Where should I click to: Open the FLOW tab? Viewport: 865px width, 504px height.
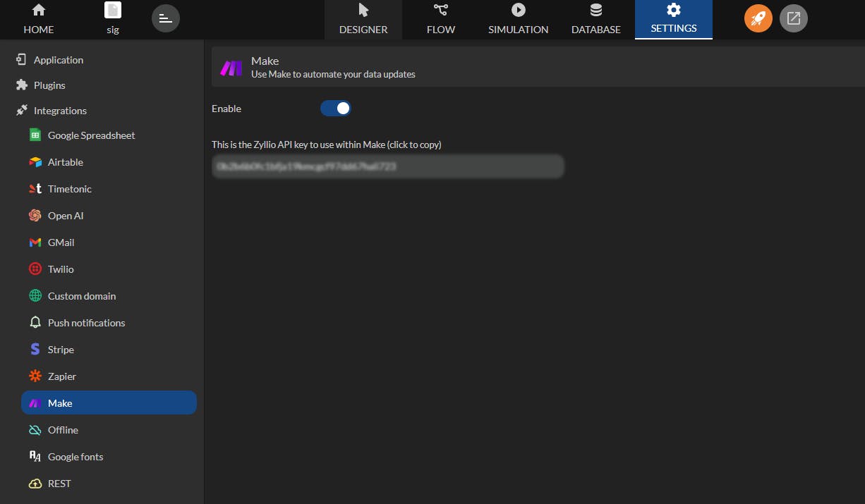(x=441, y=20)
